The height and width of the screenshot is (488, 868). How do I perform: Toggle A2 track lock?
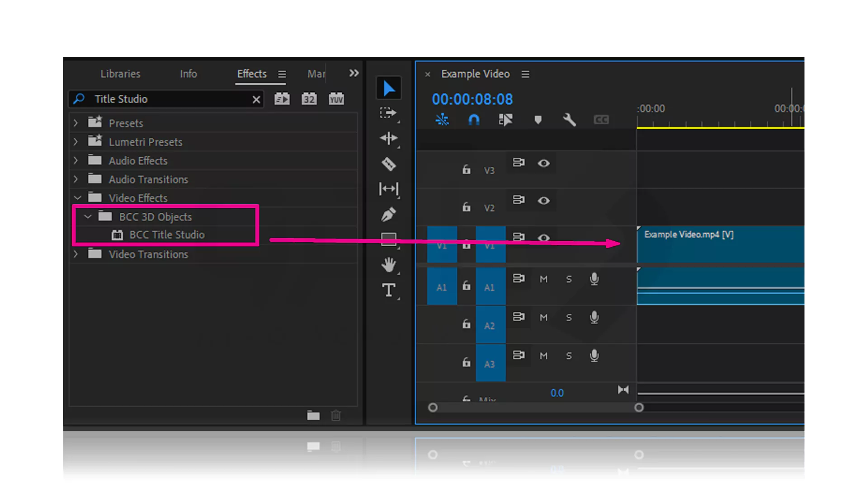point(466,324)
